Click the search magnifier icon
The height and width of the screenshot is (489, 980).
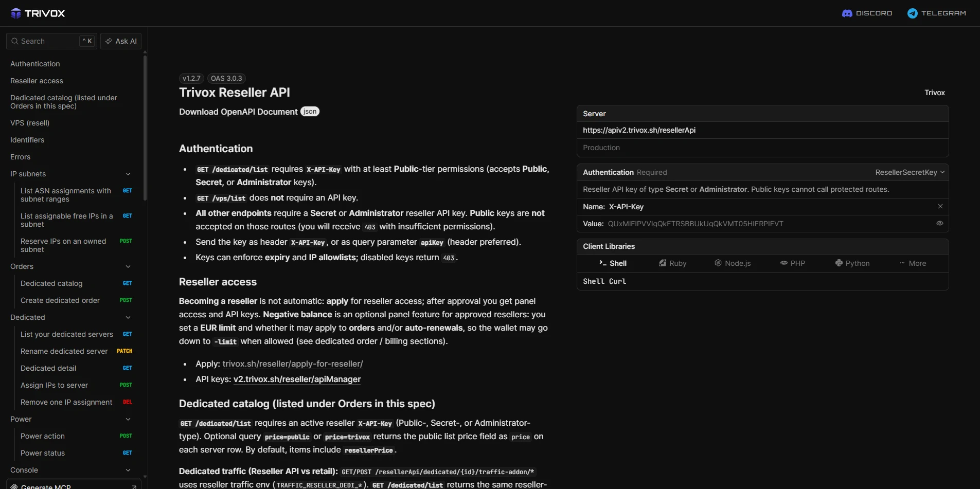15,41
